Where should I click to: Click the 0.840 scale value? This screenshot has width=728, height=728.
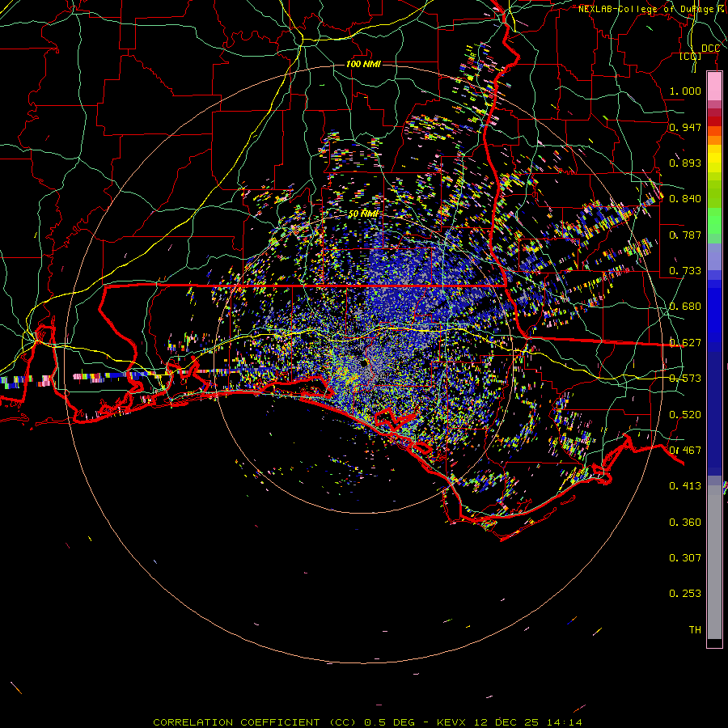point(685,199)
